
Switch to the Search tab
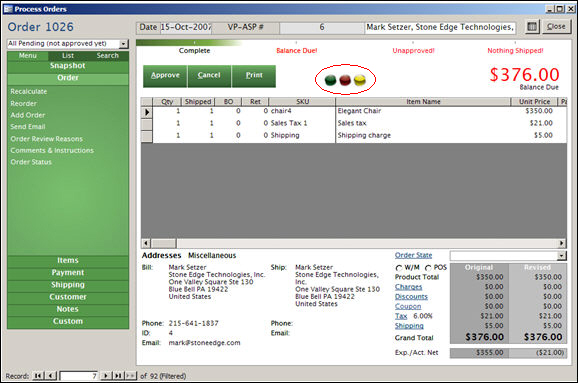pyautogui.click(x=108, y=56)
